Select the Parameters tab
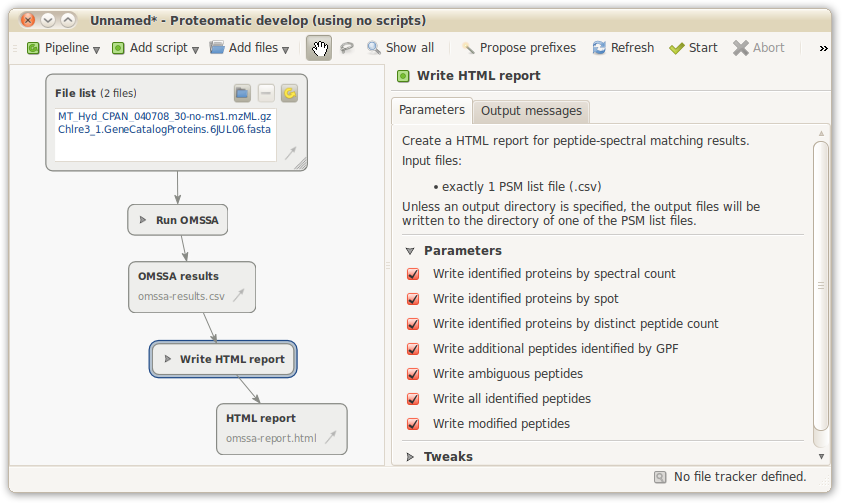 [432, 110]
